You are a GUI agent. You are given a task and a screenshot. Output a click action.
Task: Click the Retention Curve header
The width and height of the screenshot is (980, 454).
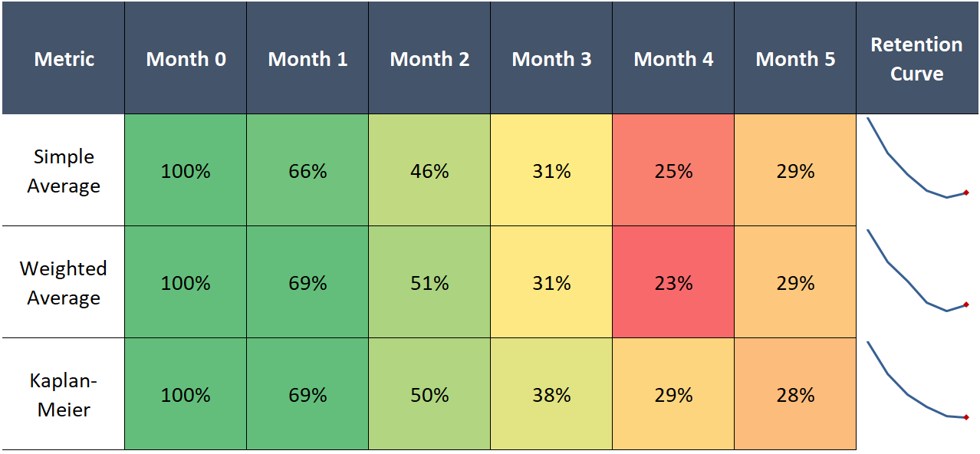pyautogui.click(x=916, y=59)
